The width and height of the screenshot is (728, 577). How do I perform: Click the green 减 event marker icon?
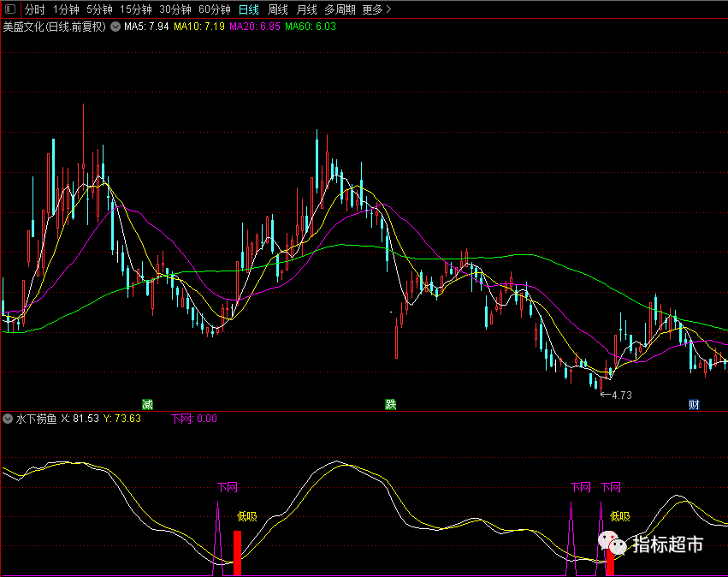(147, 404)
